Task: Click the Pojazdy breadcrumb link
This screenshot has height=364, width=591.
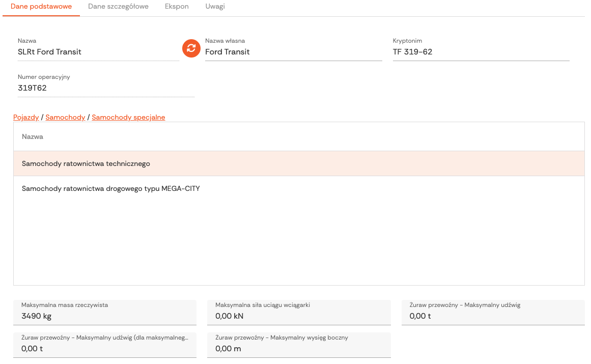Action: point(26,117)
